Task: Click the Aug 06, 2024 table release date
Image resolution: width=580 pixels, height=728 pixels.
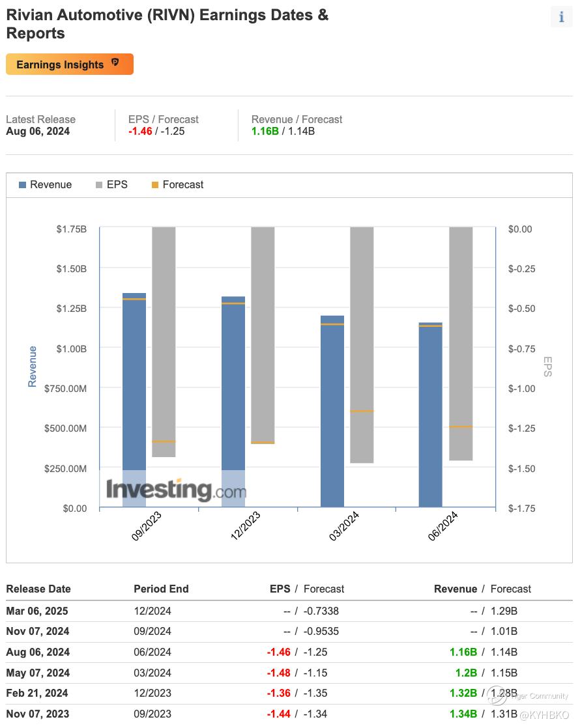Action: [x=38, y=652]
